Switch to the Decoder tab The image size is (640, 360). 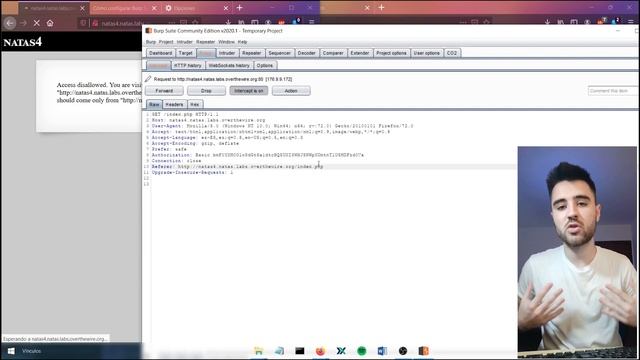click(307, 53)
